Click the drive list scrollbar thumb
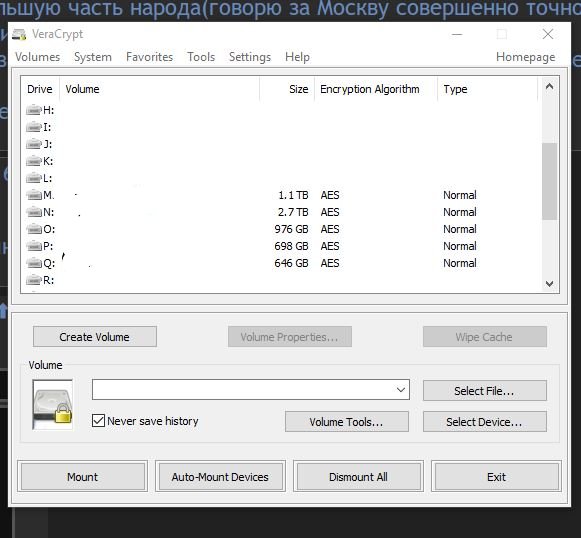581x538 pixels. [550, 181]
